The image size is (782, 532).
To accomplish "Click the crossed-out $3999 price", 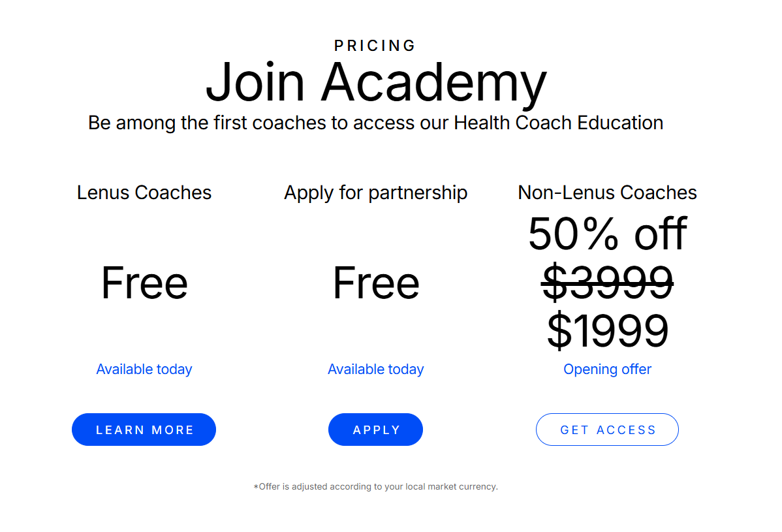I will tap(607, 283).
